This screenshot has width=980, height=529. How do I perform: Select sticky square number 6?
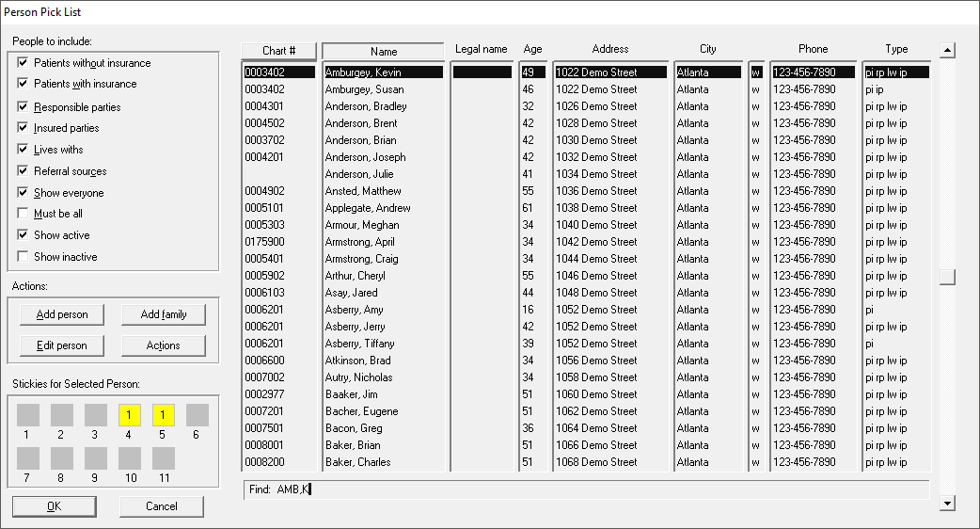tap(197, 415)
